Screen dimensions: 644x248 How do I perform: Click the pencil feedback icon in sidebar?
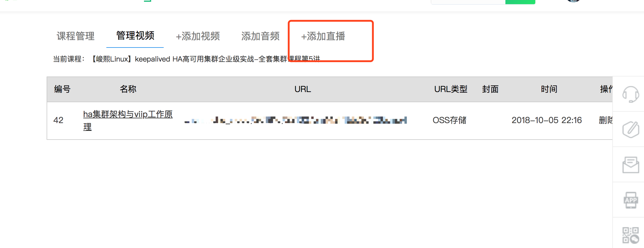click(631, 129)
